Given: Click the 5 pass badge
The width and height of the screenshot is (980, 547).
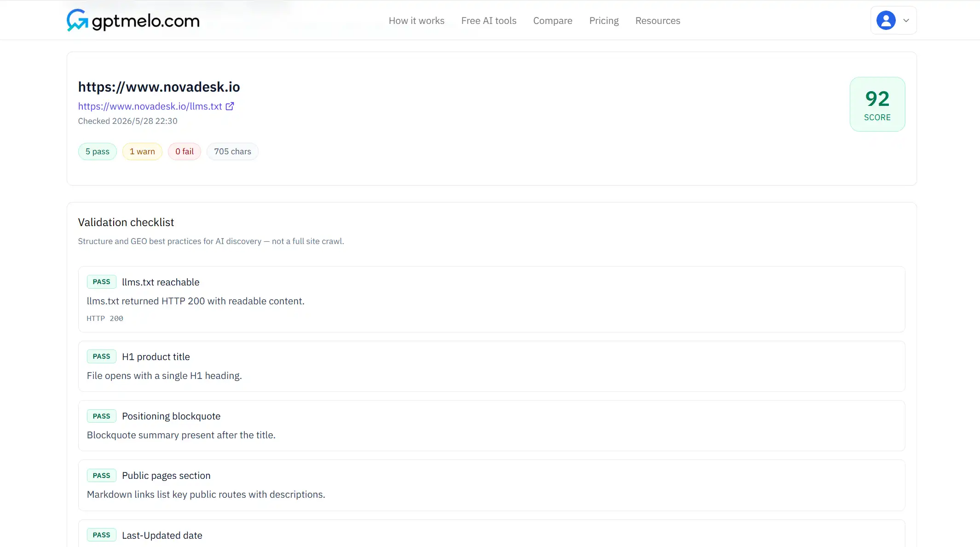Looking at the screenshot, I should pos(98,151).
